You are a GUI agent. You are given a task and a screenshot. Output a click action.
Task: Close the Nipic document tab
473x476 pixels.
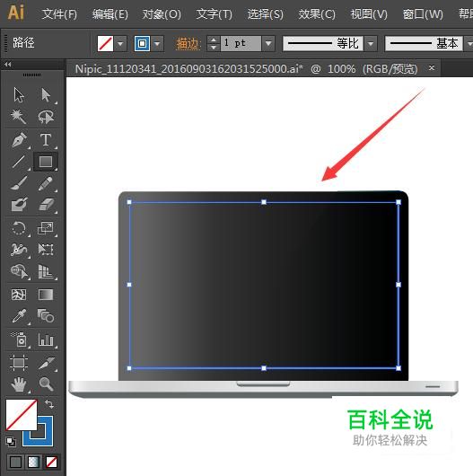tap(432, 67)
